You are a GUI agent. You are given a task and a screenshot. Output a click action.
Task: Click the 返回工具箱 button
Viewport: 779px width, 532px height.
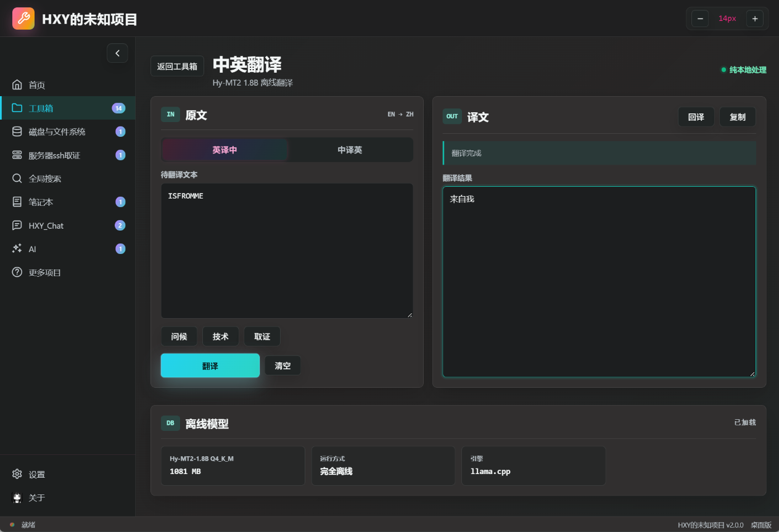(177, 66)
